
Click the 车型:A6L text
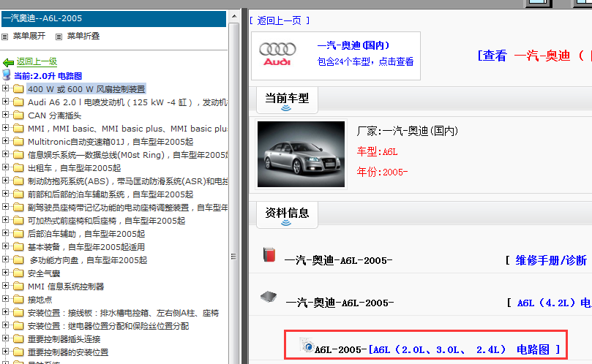pyautogui.click(x=377, y=152)
